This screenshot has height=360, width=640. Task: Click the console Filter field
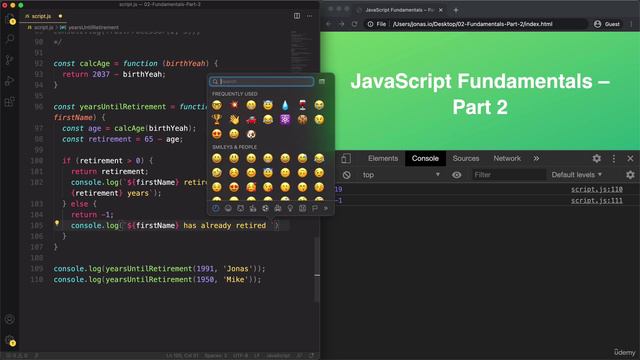pyautogui.click(x=508, y=175)
